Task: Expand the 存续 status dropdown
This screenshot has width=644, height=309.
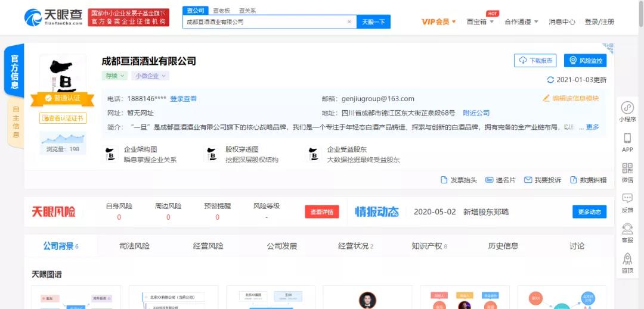Action: [x=114, y=76]
